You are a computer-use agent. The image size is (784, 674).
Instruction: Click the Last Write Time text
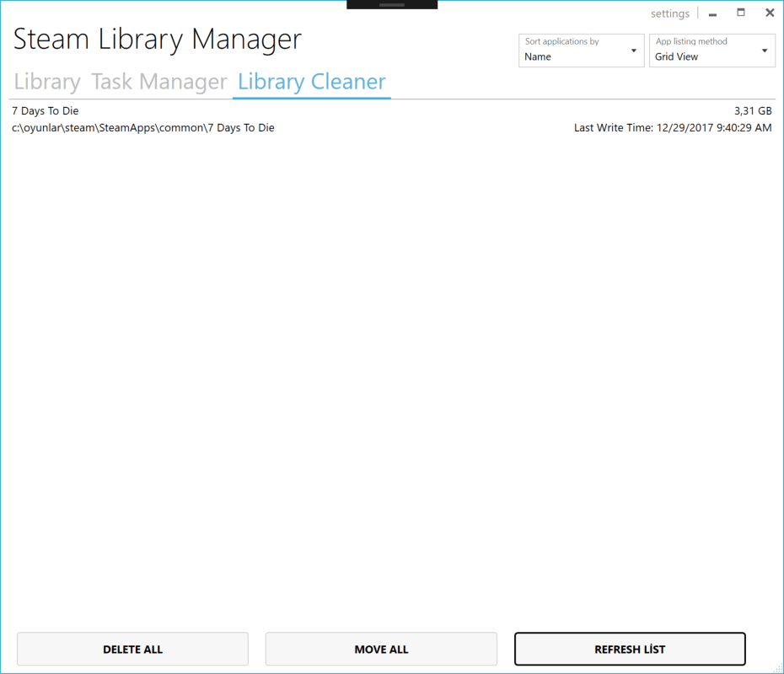pos(673,128)
